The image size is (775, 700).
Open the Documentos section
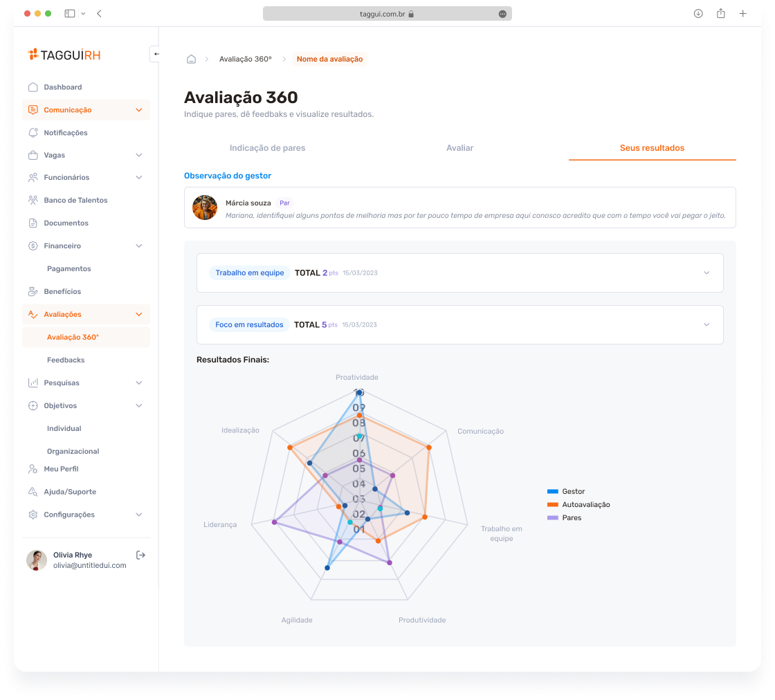pyautogui.click(x=66, y=223)
